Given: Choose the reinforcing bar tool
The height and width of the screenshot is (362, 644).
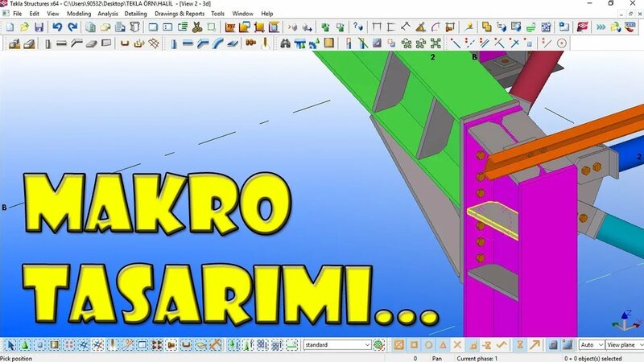Looking at the screenshot, I should pos(125,43).
